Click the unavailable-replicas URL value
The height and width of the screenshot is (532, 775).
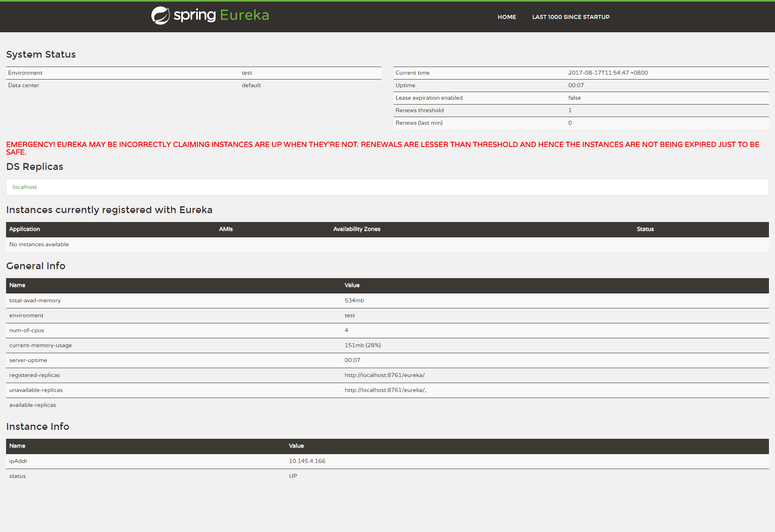pyautogui.click(x=385, y=390)
